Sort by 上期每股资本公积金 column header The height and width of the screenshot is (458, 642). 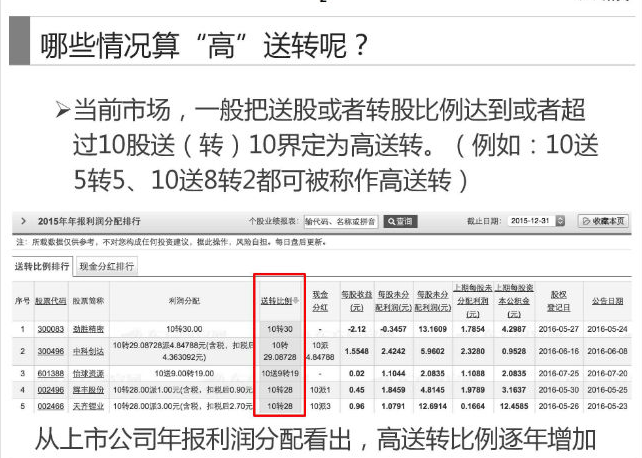[x=514, y=301]
